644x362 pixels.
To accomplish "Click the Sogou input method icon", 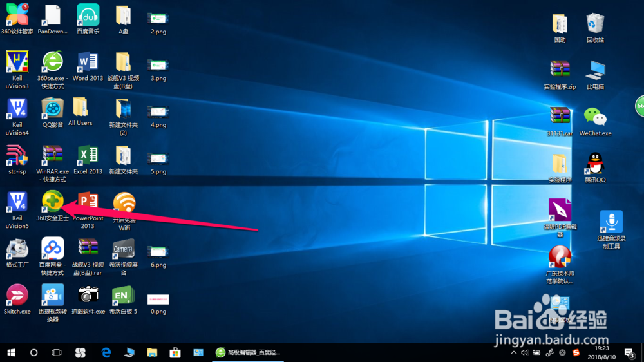I will click(x=576, y=352).
